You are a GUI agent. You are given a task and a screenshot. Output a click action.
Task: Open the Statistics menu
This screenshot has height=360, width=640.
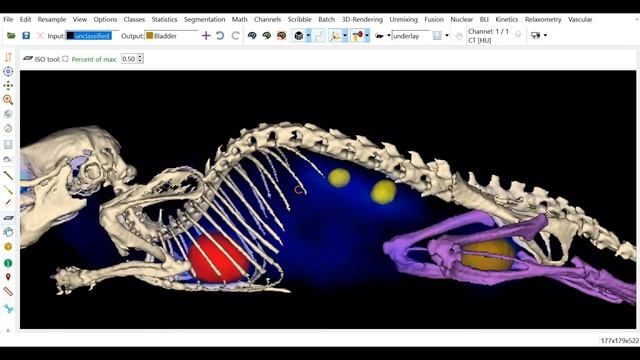pyautogui.click(x=164, y=19)
